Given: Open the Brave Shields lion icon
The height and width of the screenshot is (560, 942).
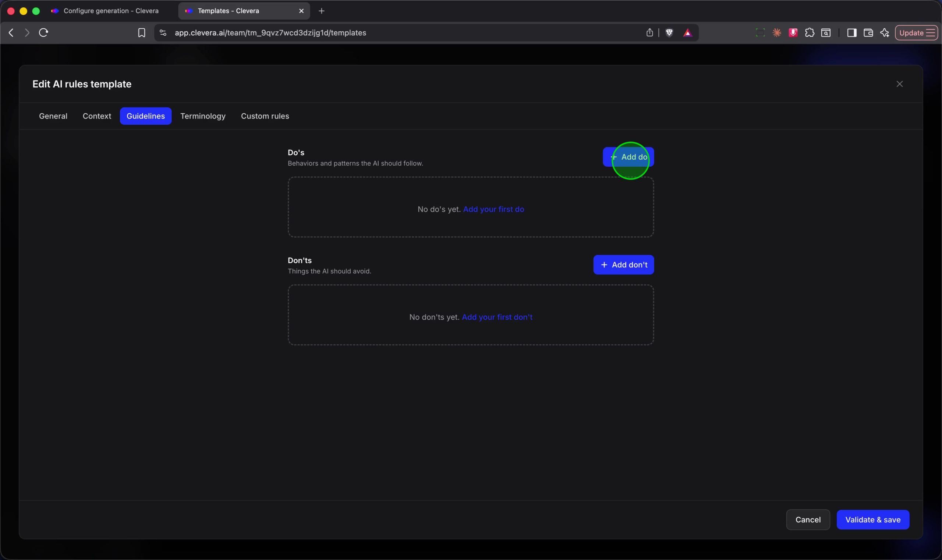Looking at the screenshot, I should tap(669, 33).
